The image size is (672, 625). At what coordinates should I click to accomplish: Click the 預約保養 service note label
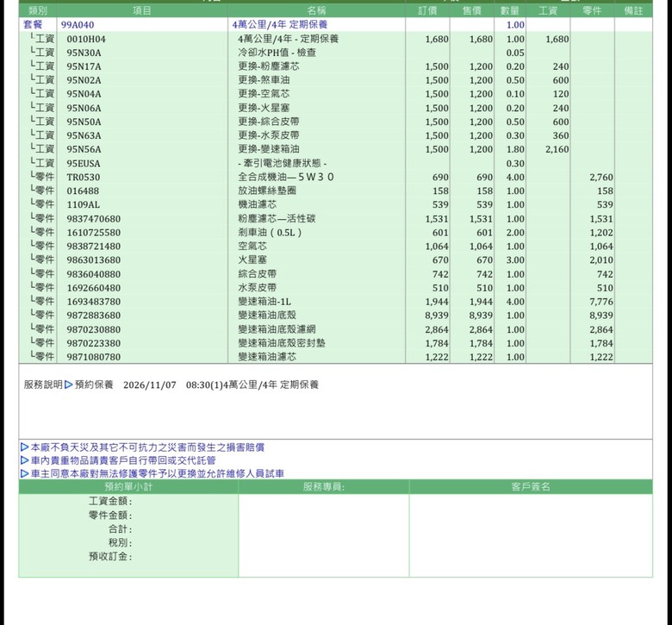pyautogui.click(x=94, y=384)
